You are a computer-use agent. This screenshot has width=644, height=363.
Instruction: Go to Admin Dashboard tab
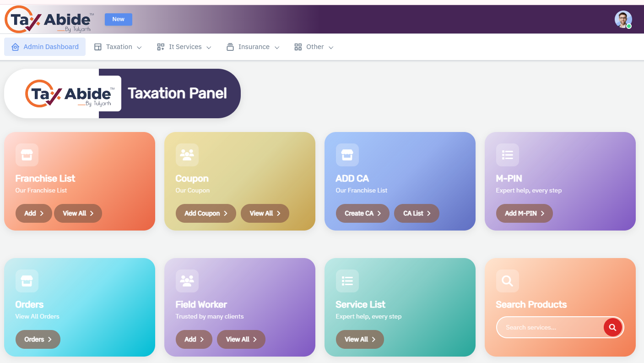click(x=45, y=47)
